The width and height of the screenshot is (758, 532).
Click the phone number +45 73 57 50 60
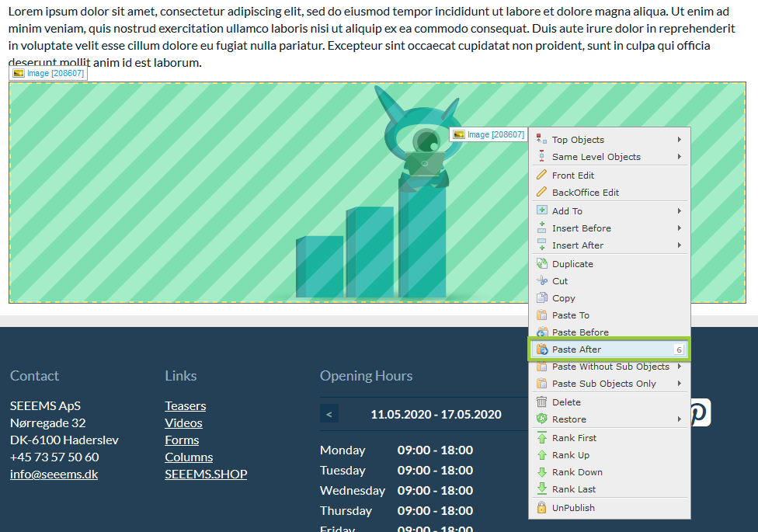pos(54,457)
